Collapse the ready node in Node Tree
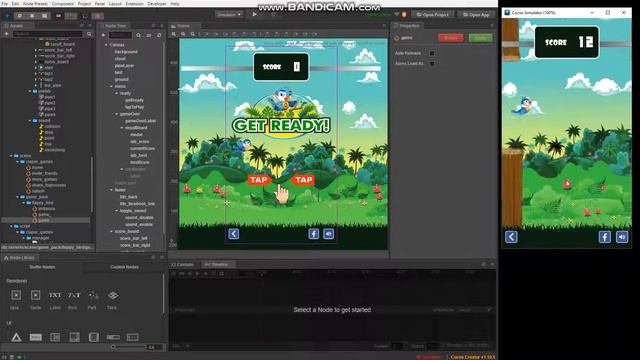Viewport: 640px width, 360px height. tap(116, 93)
